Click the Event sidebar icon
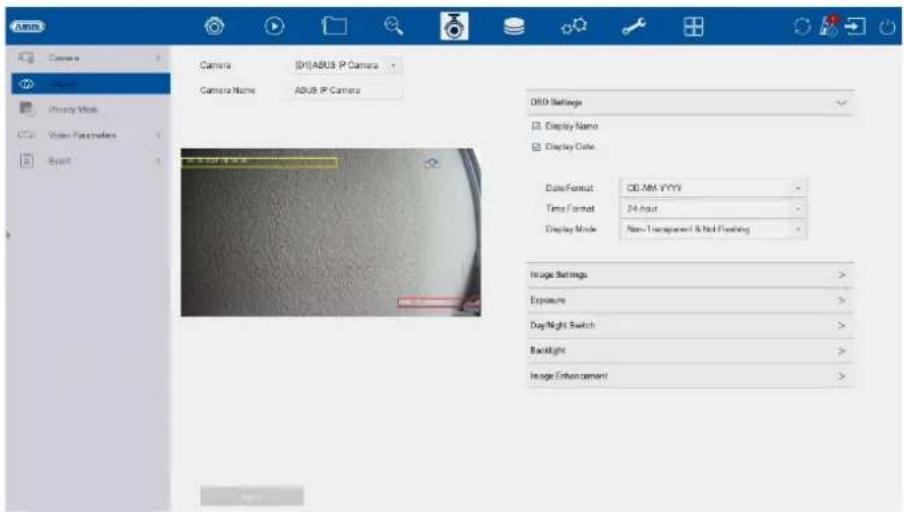This screenshot has width=904, height=512. 27,160
